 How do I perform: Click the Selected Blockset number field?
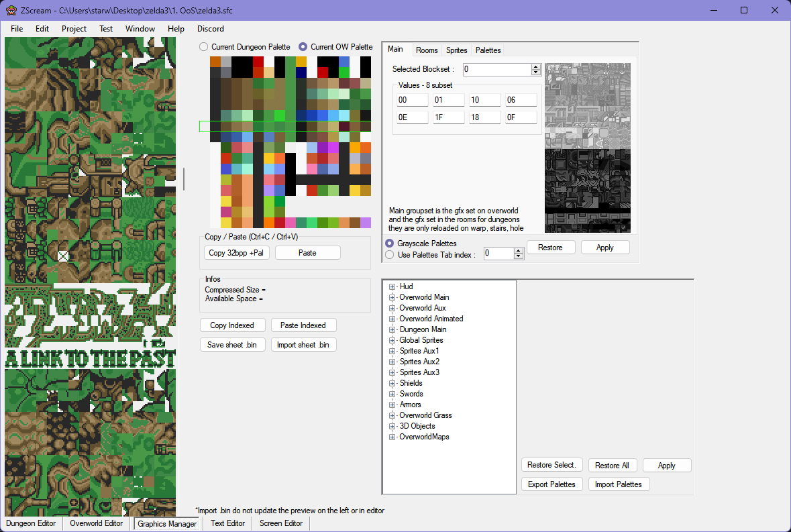[497, 70]
